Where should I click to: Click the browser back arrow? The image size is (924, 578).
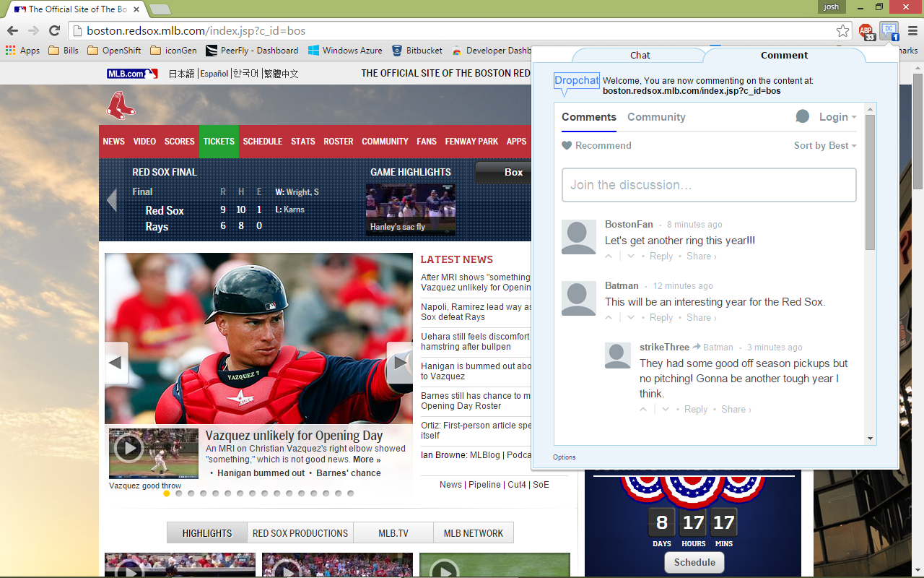tap(12, 30)
